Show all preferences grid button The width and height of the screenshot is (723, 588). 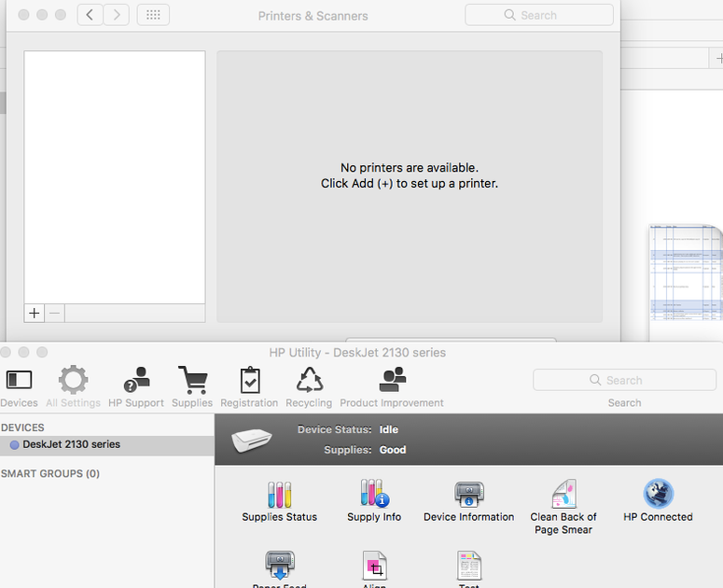pos(153,15)
